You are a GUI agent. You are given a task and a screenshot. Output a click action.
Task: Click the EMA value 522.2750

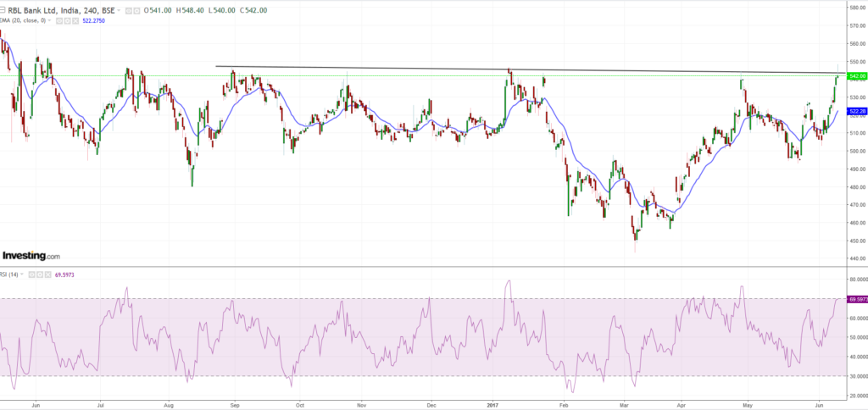[93, 21]
